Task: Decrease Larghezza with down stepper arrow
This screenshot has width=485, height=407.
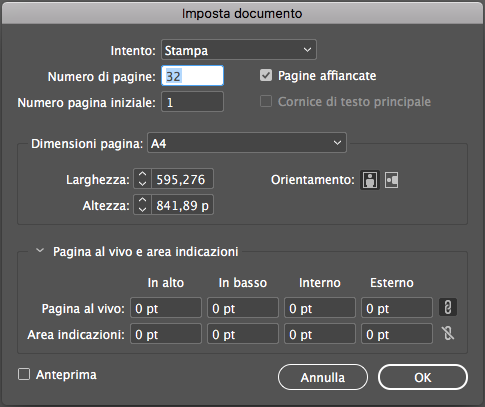Action: pos(142,184)
